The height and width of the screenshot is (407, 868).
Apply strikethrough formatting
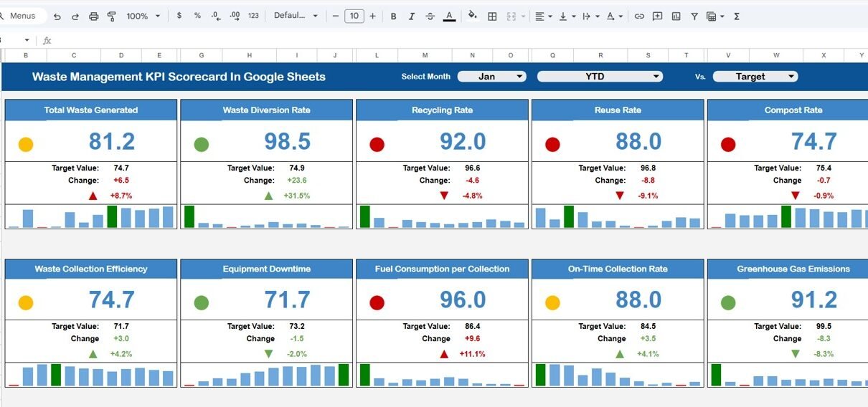pos(430,16)
